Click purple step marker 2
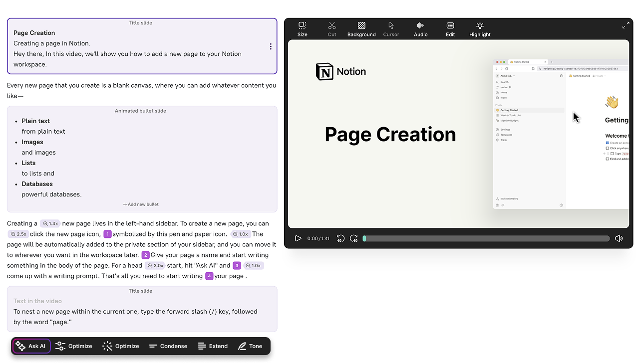The image size is (639, 364). click(x=146, y=255)
